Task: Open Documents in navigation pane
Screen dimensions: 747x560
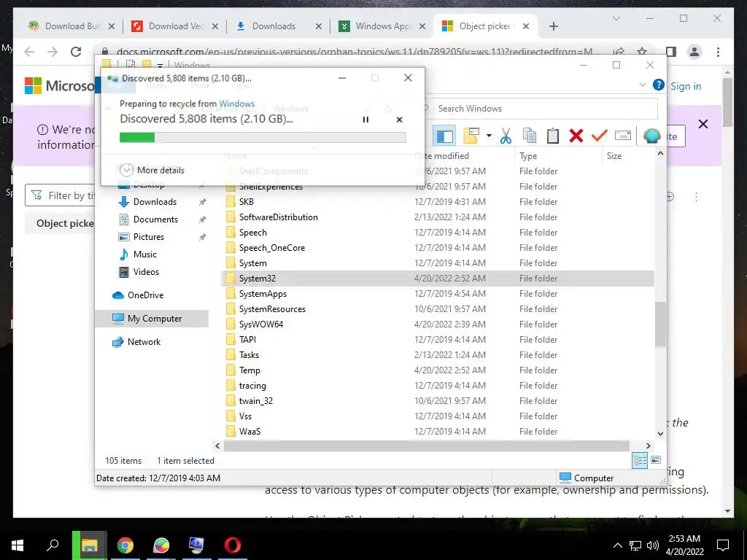Action: tap(155, 219)
